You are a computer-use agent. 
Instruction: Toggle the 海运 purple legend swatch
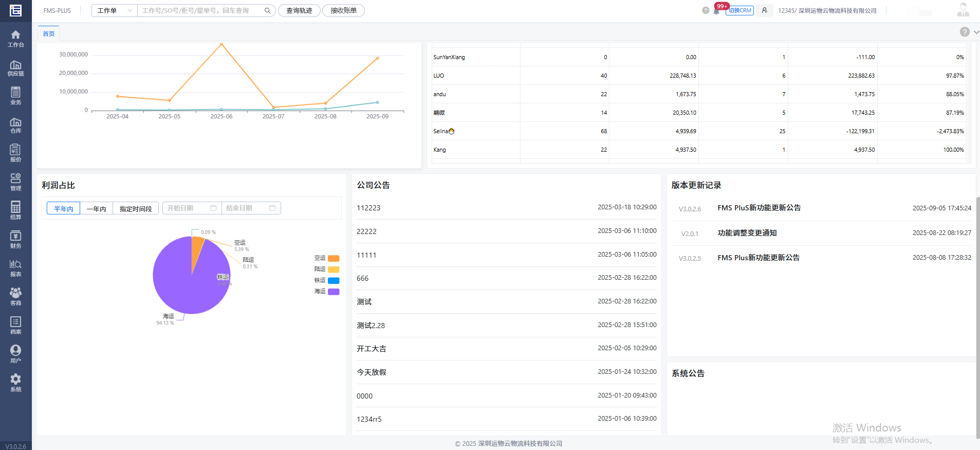click(x=334, y=292)
